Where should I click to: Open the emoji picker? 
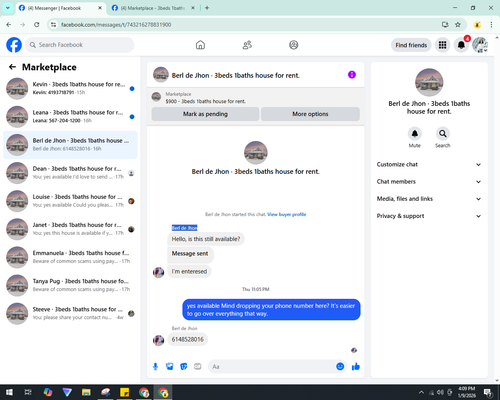tap(340, 367)
